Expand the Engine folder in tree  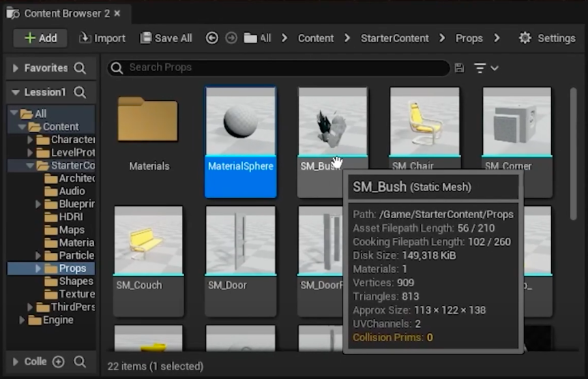click(23, 320)
